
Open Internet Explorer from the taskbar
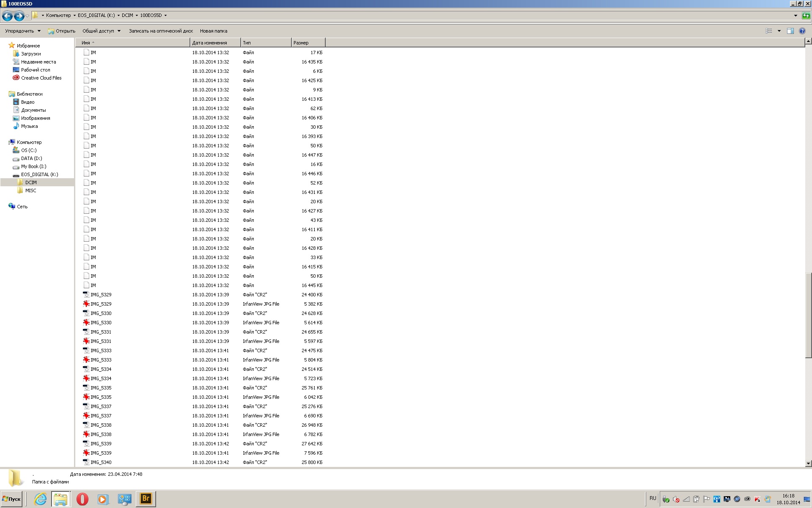[40, 499]
